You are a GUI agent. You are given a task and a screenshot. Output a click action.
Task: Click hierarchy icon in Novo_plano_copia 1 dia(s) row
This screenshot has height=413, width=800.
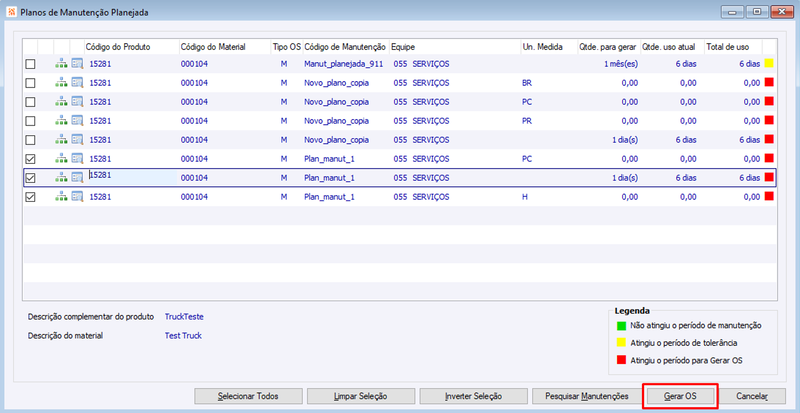point(61,140)
